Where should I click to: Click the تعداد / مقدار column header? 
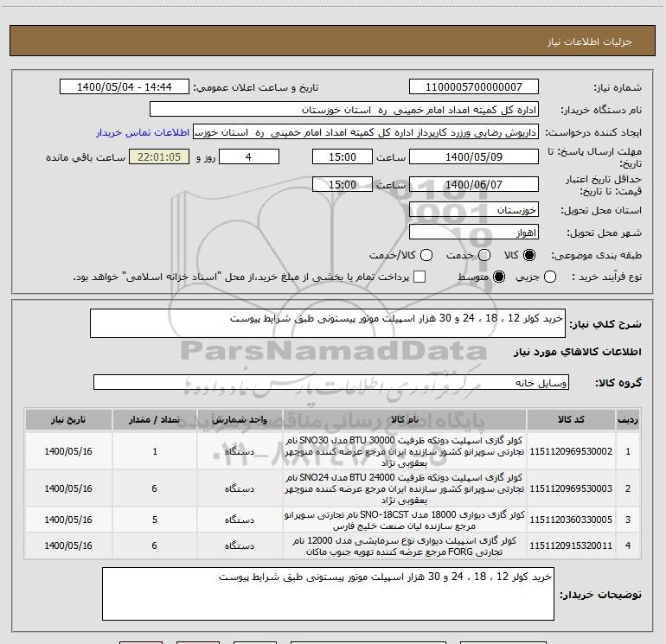pyautogui.click(x=155, y=420)
